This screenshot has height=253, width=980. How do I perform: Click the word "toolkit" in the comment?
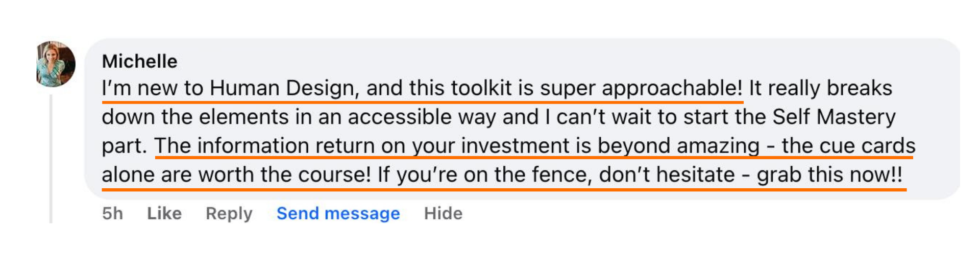click(x=481, y=88)
